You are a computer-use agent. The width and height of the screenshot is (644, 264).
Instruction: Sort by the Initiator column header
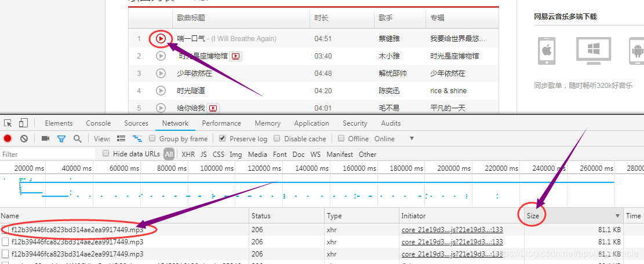461,215
